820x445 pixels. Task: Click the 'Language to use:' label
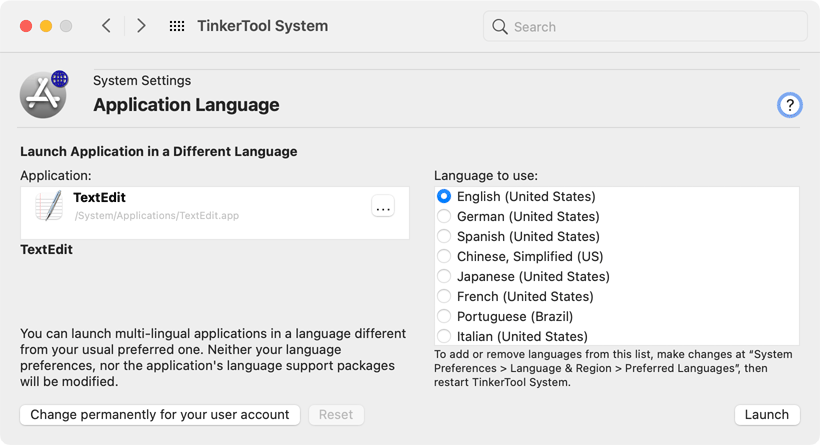click(x=486, y=176)
